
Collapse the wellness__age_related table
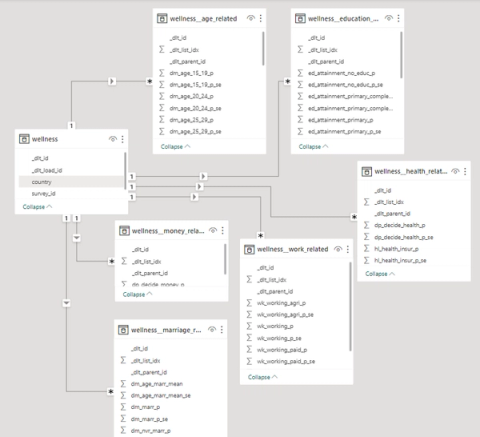176,147
